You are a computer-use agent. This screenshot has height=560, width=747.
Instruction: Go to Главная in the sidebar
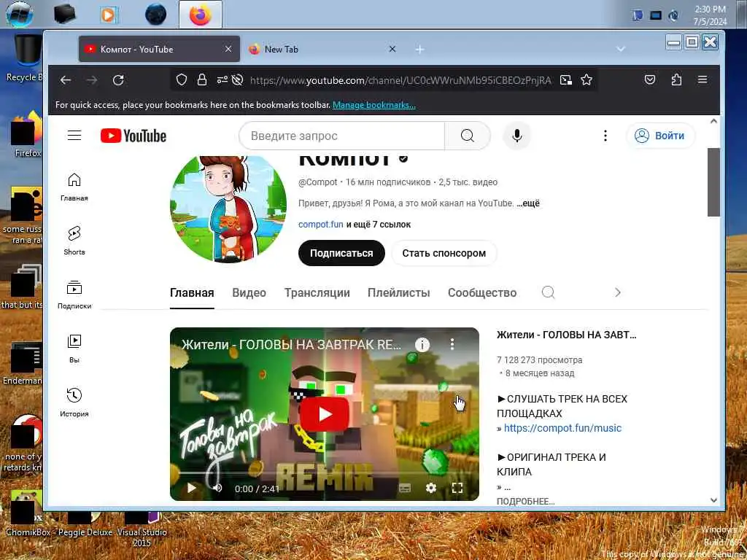point(74,187)
